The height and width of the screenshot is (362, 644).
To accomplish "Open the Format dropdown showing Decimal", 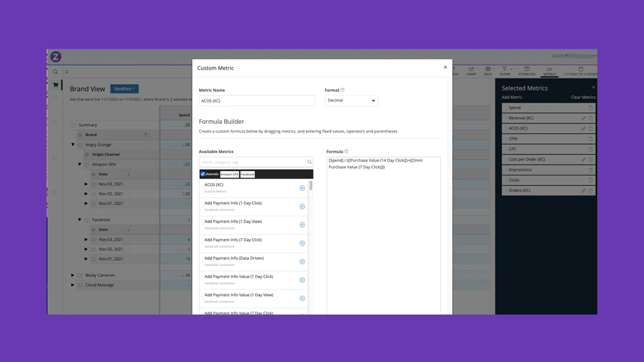I will coord(351,101).
